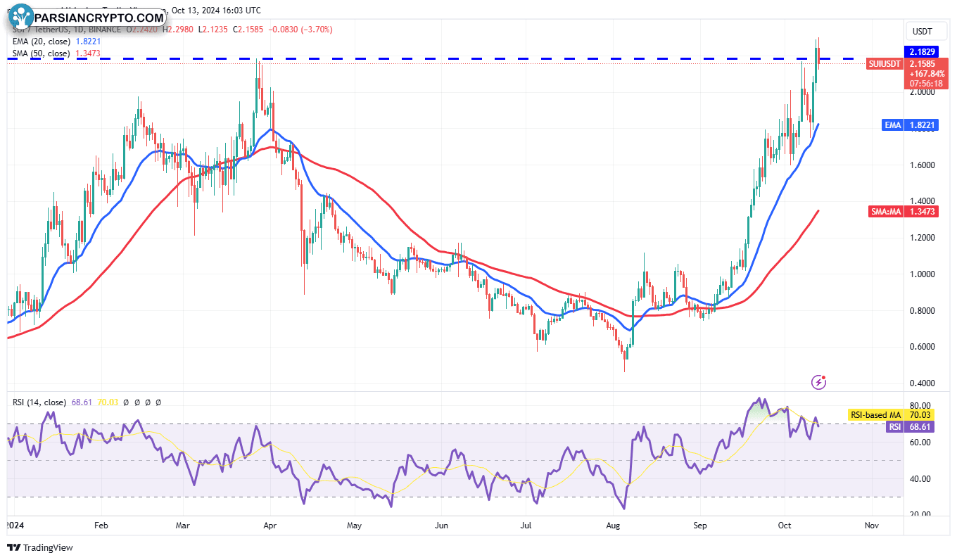This screenshot has width=957, height=560.
Task: Click the 1.3473 SMA value on price axis
Action: point(922,211)
